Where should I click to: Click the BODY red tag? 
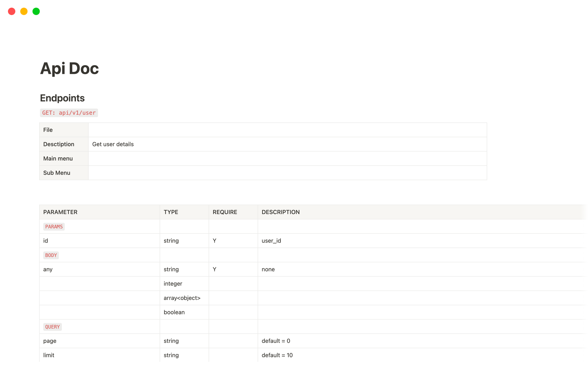click(51, 255)
